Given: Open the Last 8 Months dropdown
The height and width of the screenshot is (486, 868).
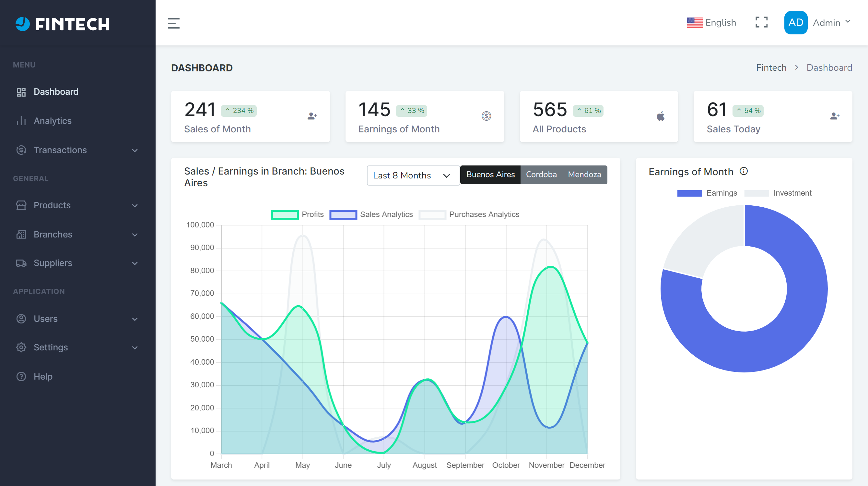Looking at the screenshot, I should [x=413, y=176].
